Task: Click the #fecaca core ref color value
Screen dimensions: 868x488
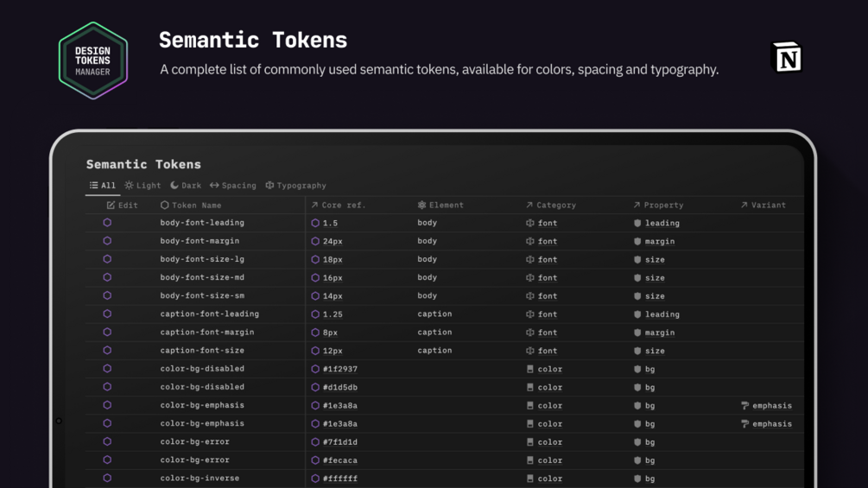Action: (x=339, y=460)
